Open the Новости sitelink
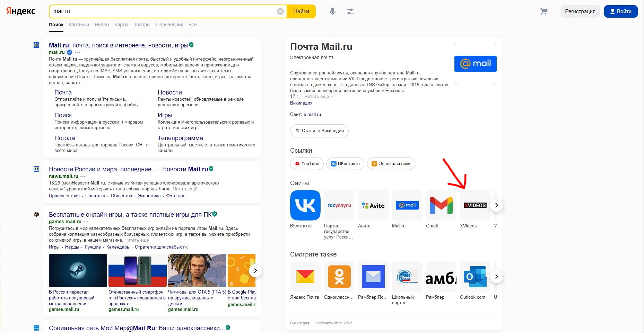This screenshot has height=333, width=644. pyautogui.click(x=170, y=92)
